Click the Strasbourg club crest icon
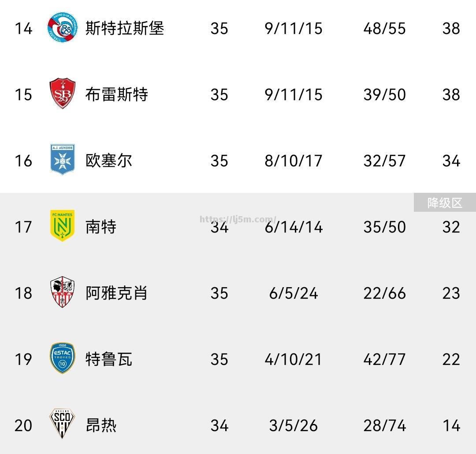This screenshot has height=454, width=476. (63, 28)
